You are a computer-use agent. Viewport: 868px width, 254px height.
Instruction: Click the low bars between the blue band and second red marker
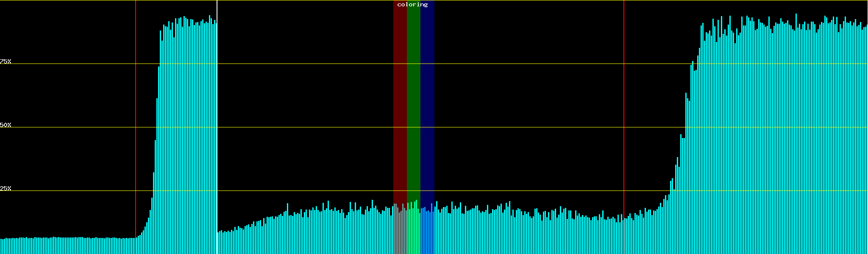(x=530, y=233)
